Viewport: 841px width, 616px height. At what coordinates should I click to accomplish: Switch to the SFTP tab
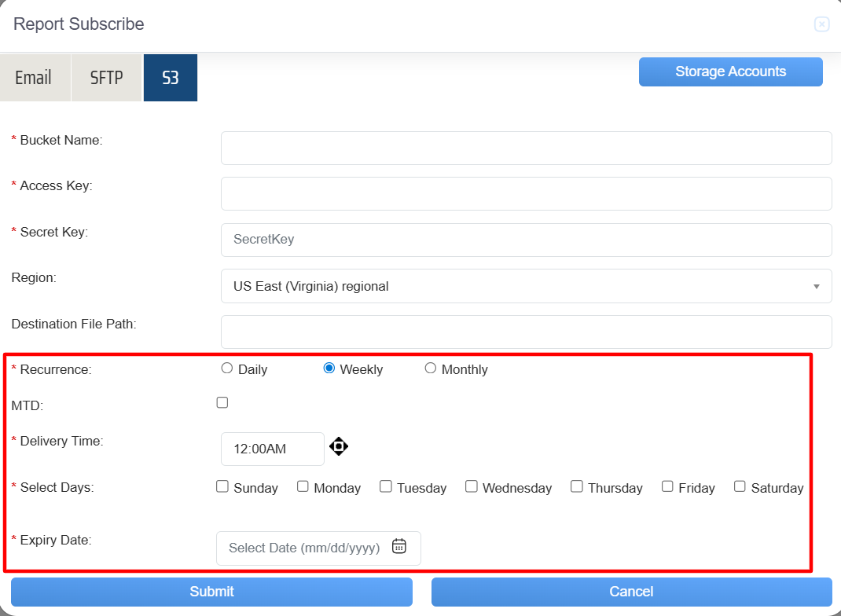[107, 78]
